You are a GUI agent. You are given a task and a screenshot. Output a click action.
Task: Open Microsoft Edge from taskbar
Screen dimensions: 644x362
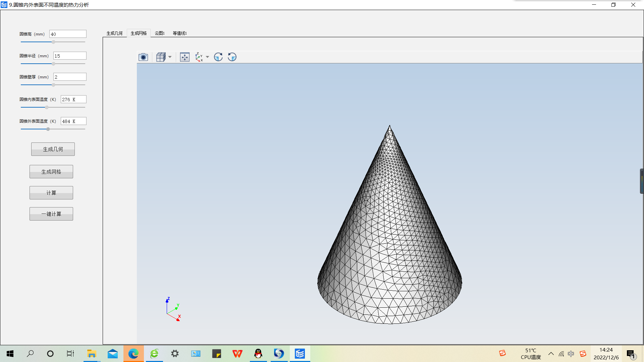pyautogui.click(x=133, y=354)
